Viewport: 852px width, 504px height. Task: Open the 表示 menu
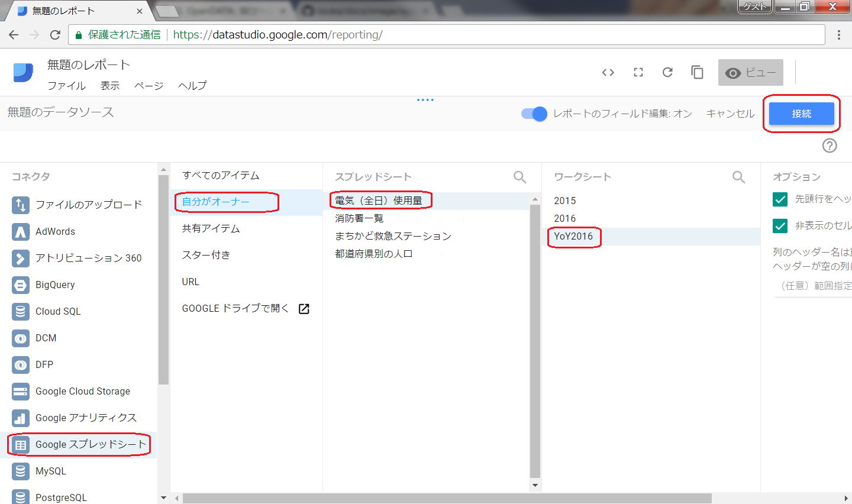point(110,86)
